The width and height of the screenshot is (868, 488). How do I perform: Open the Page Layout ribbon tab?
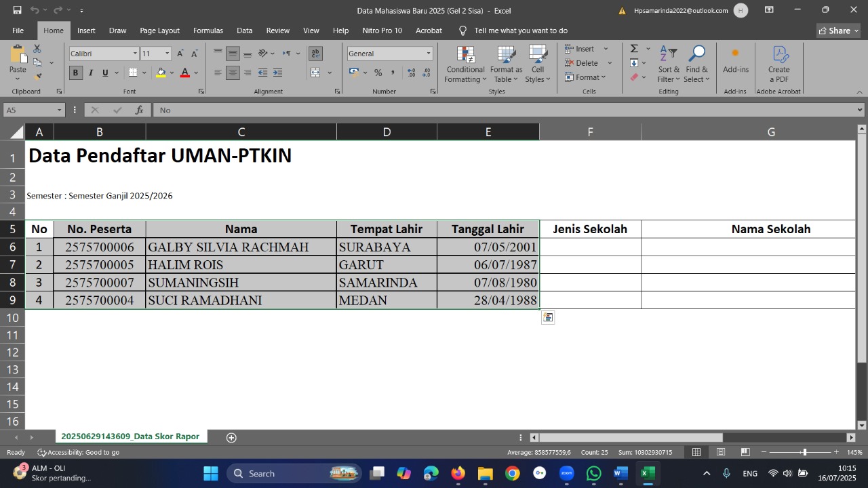(159, 30)
